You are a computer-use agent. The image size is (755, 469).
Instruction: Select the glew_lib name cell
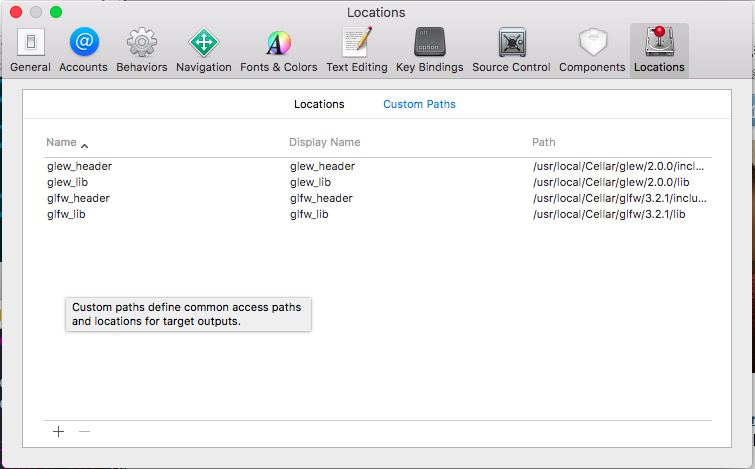coord(67,182)
